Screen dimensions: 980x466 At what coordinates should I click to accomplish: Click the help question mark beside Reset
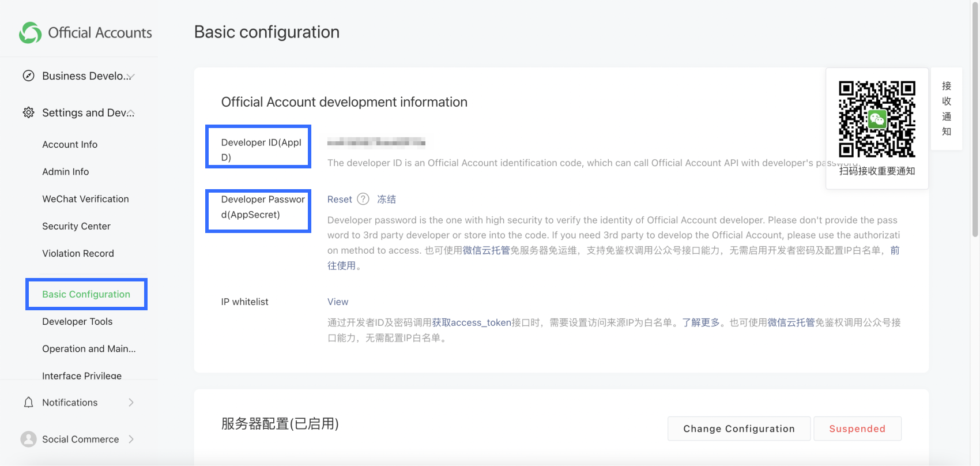[363, 199]
